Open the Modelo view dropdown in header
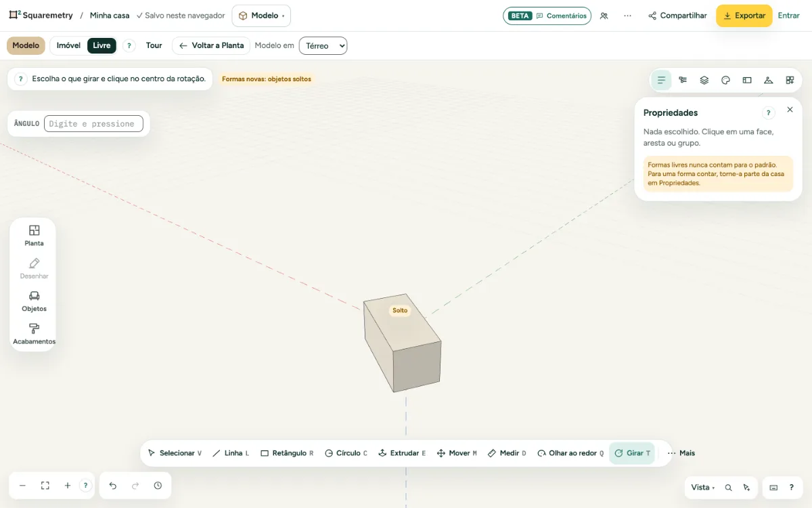 coord(261,16)
